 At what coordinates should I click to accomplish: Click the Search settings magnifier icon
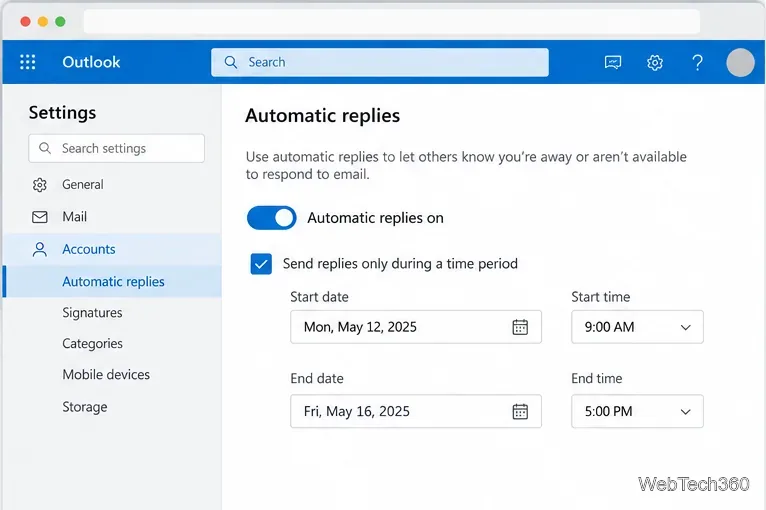tap(44, 148)
